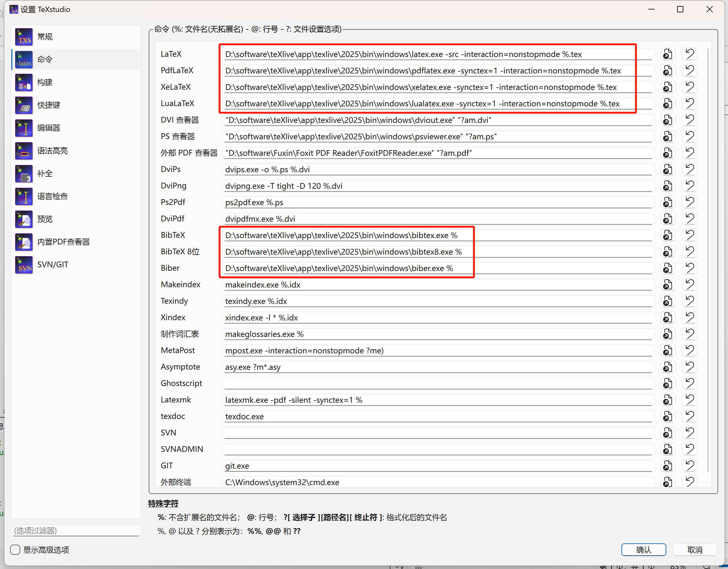
Task: Edit the PdfLaTeX command field
Action: click(438, 71)
